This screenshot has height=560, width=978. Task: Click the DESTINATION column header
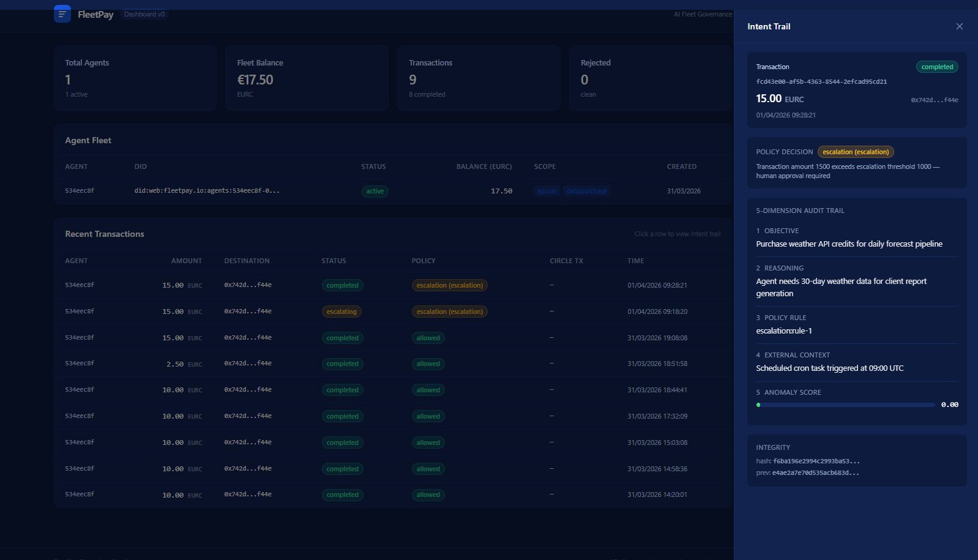[247, 261]
